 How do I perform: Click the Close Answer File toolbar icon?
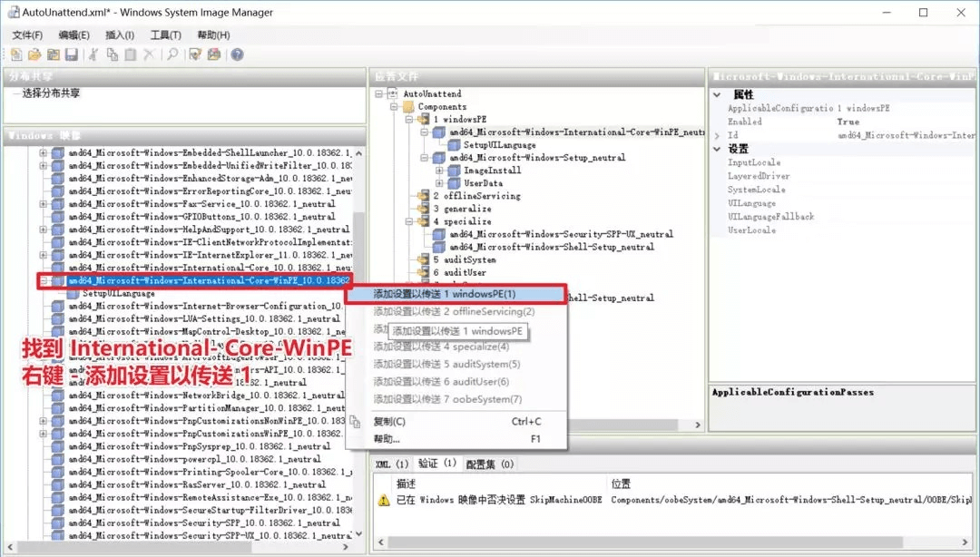(53, 55)
